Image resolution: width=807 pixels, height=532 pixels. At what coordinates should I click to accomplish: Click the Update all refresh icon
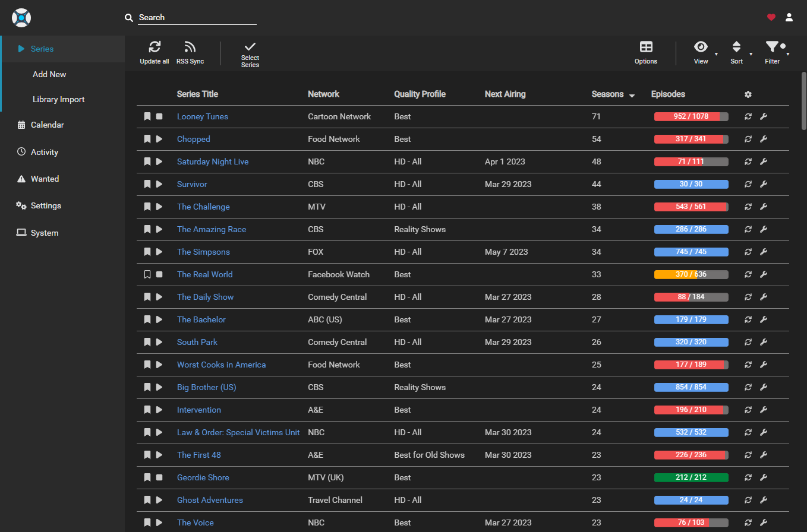[155, 47]
